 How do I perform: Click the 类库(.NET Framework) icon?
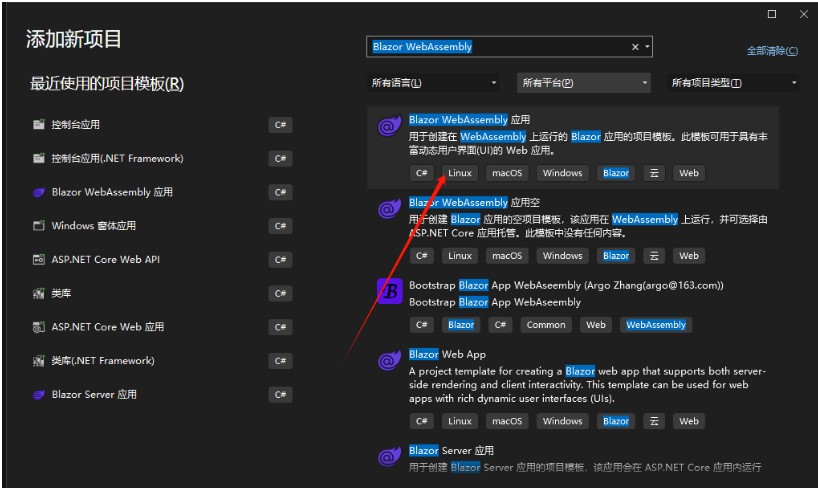[39, 361]
